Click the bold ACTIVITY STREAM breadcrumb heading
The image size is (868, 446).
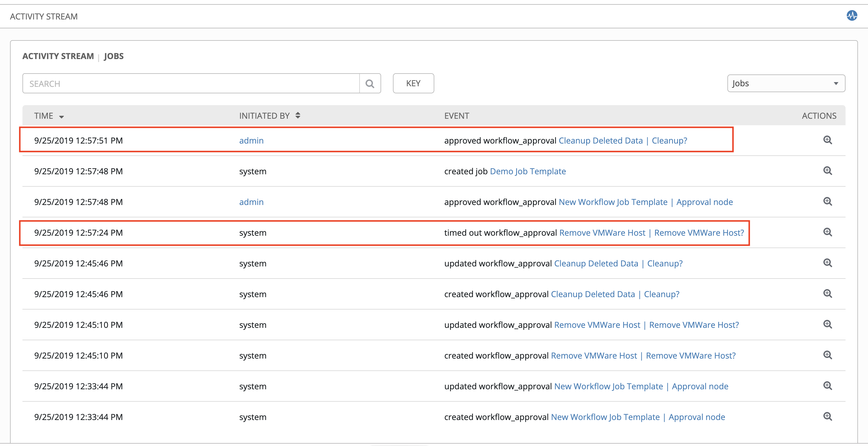click(x=58, y=56)
